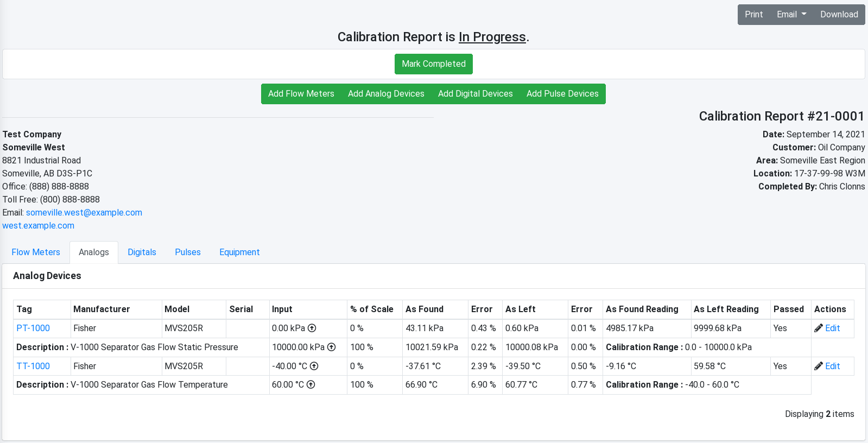Click the 8821 Industrial Road address
This screenshot has width=868, height=443.
point(42,161)
